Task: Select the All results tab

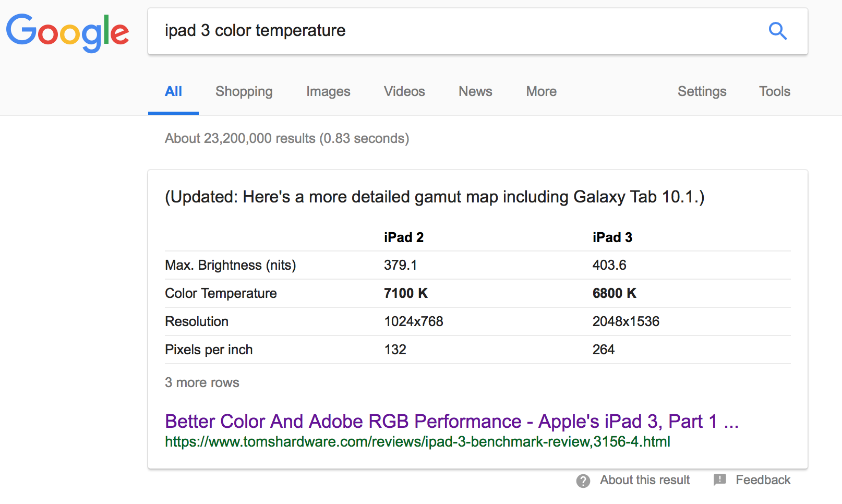Action: [x=173, y=92]
